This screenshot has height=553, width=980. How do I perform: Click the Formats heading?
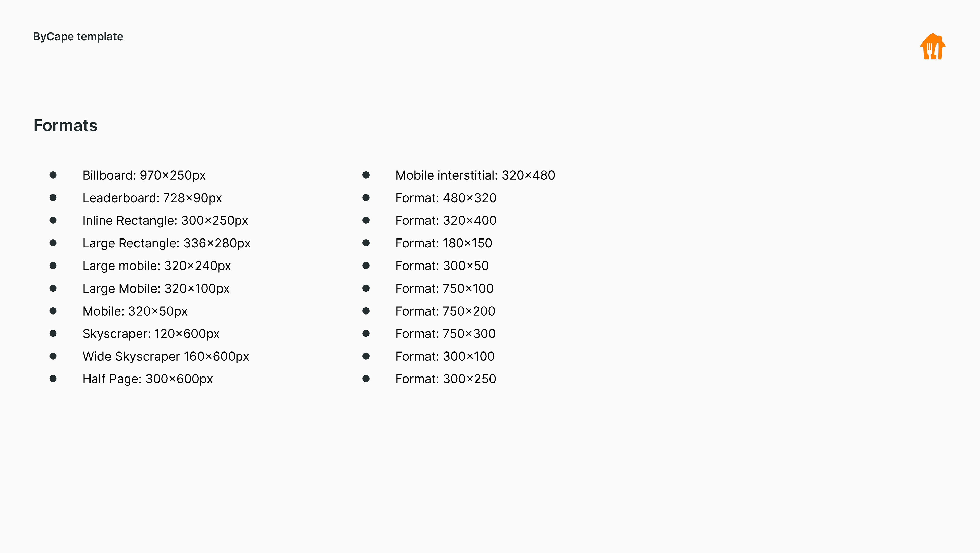[65, 125]
